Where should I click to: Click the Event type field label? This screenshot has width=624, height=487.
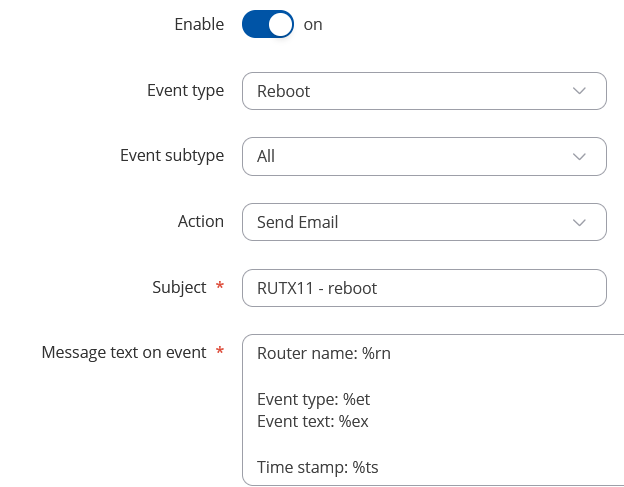tap(185, 91)
